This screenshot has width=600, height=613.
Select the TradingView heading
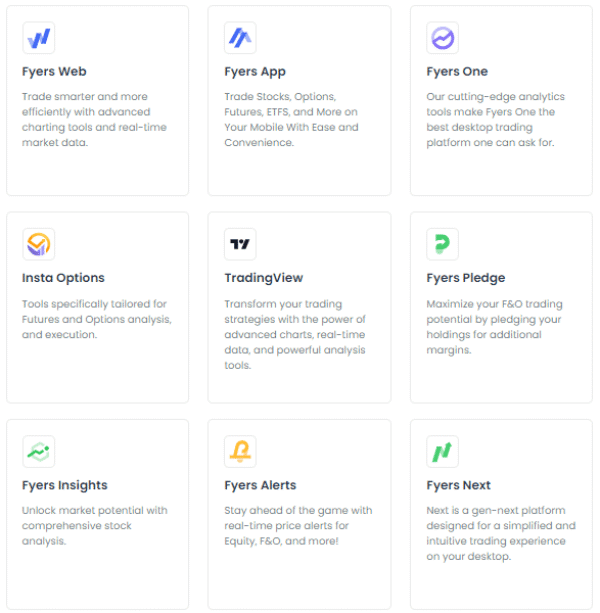264,278
